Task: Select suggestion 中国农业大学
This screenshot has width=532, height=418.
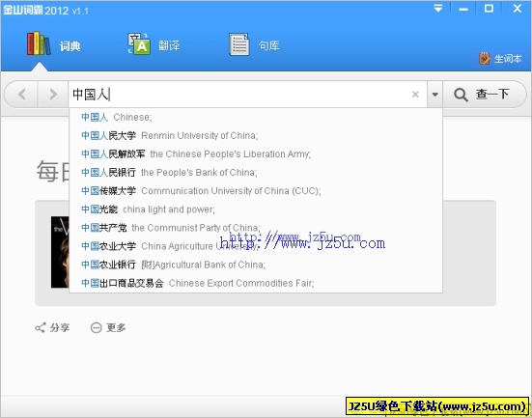Action: click(256, 246)
